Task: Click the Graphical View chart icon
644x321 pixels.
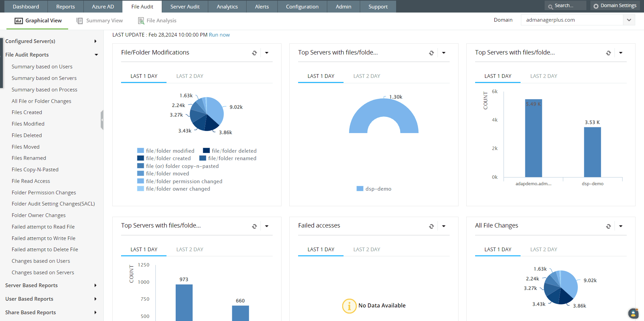Action: (x=19, y=21)
